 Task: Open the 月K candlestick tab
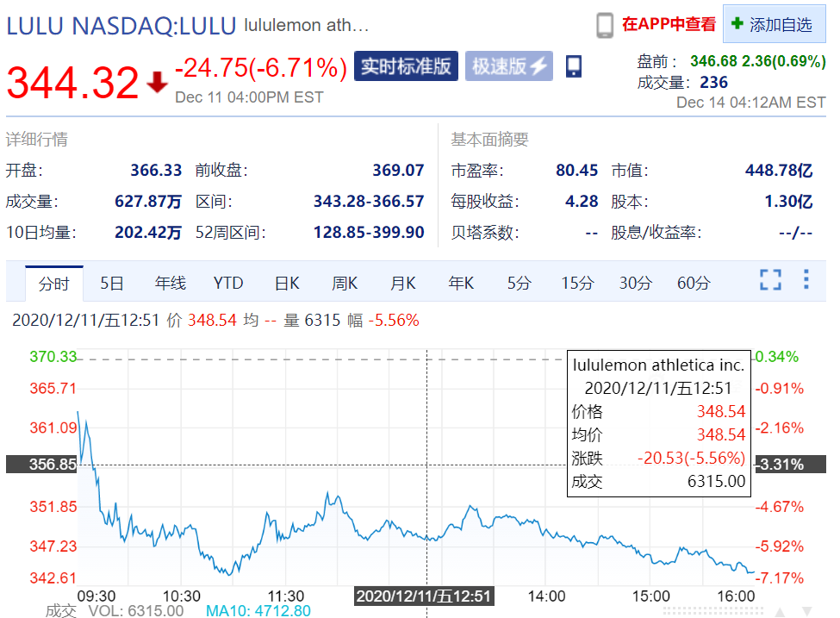[x=403, y=283]
